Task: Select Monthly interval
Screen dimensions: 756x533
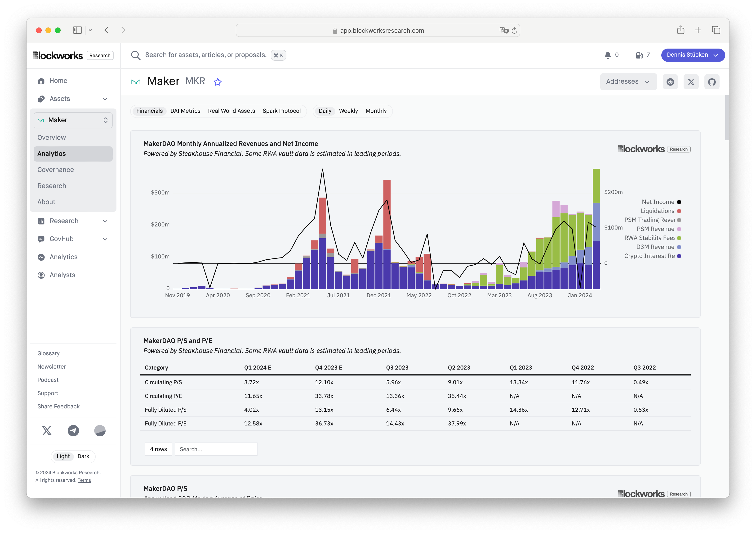Action: coord(376,111)
